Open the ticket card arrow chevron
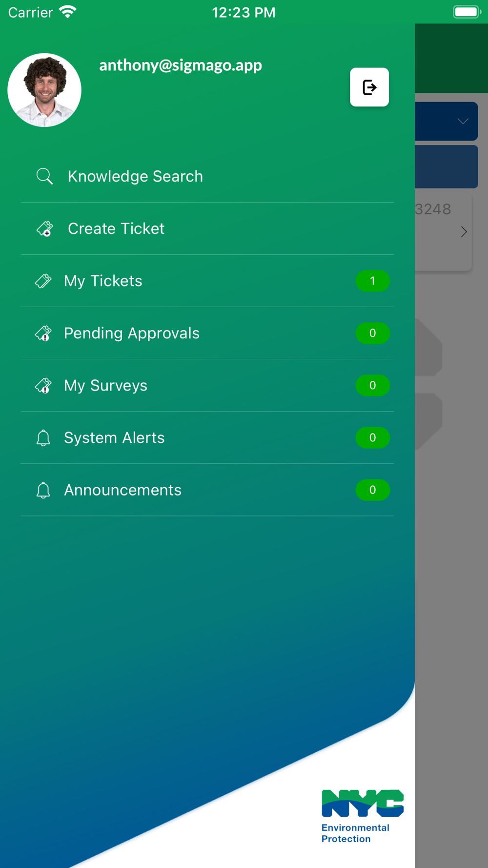488x868 pixels. click(x=464, y=232)
